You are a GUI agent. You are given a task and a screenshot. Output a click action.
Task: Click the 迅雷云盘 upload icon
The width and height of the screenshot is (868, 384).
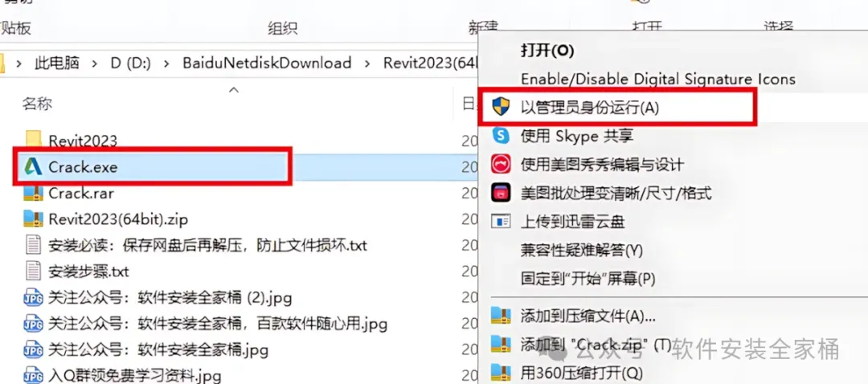coord(501,222)
